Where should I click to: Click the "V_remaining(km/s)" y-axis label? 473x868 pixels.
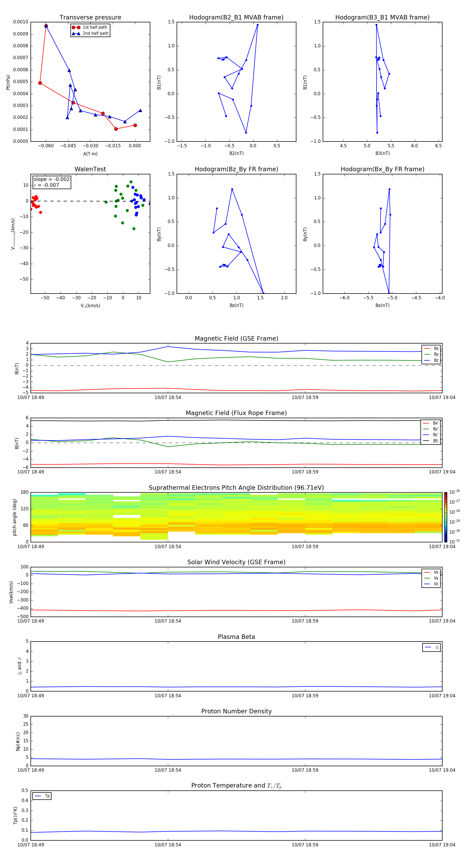(x=13, y=234)
